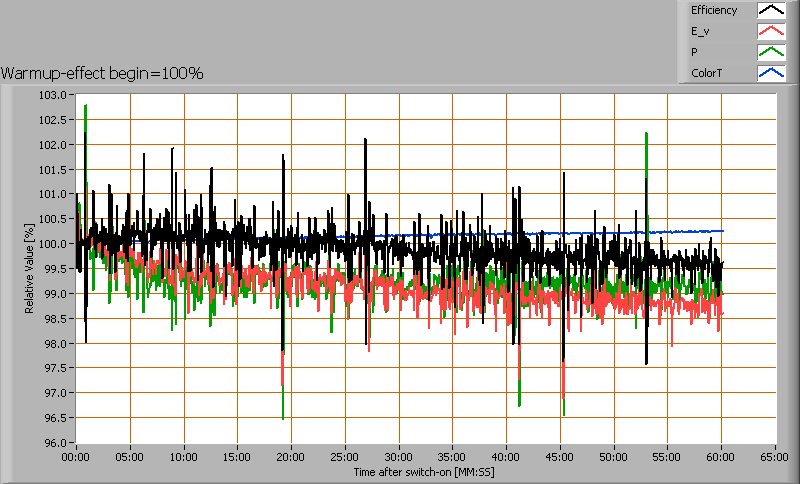Click the 100.0 tick label on y-axis
Screen dimensions: 800x484
(x=54, y=244)
